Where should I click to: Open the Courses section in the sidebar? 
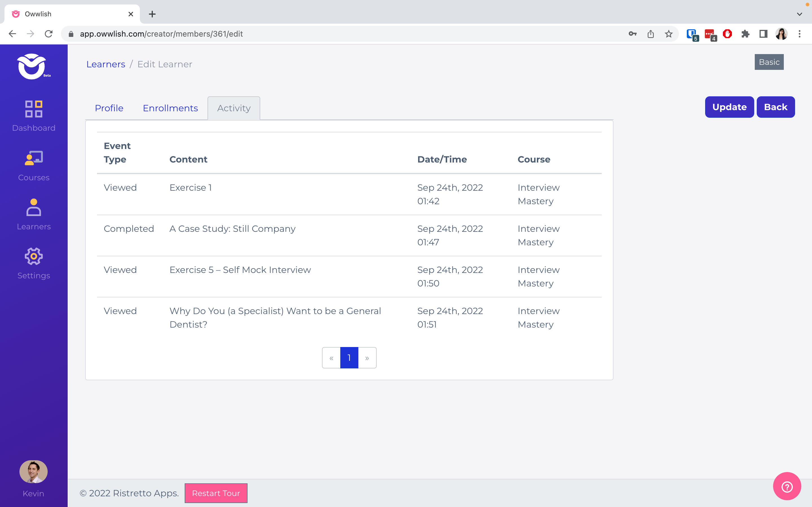click(x=34, y=165)
